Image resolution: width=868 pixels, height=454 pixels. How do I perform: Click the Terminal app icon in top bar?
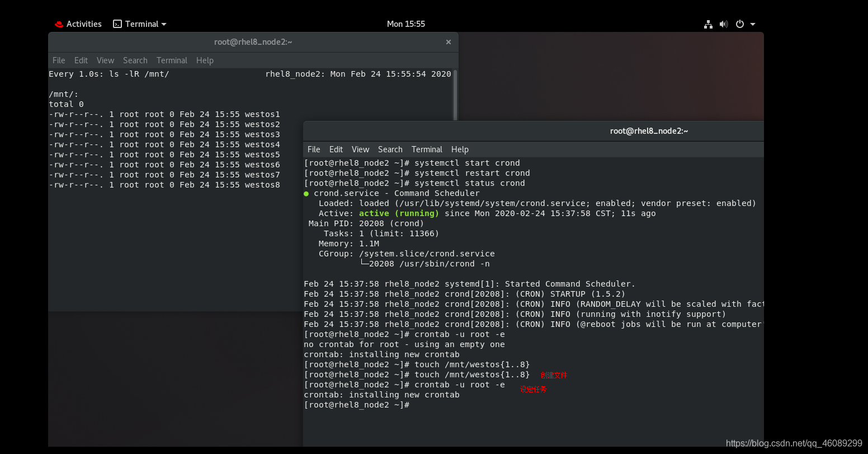tap(117, 24)
